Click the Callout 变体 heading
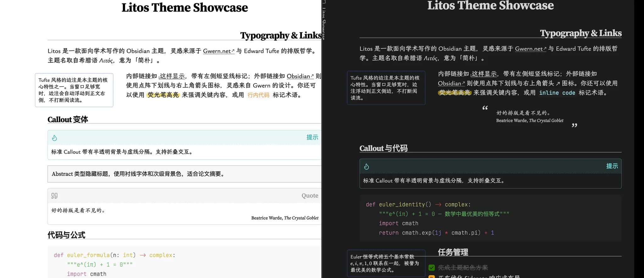The image size is (644, 278). click(68, 119)
